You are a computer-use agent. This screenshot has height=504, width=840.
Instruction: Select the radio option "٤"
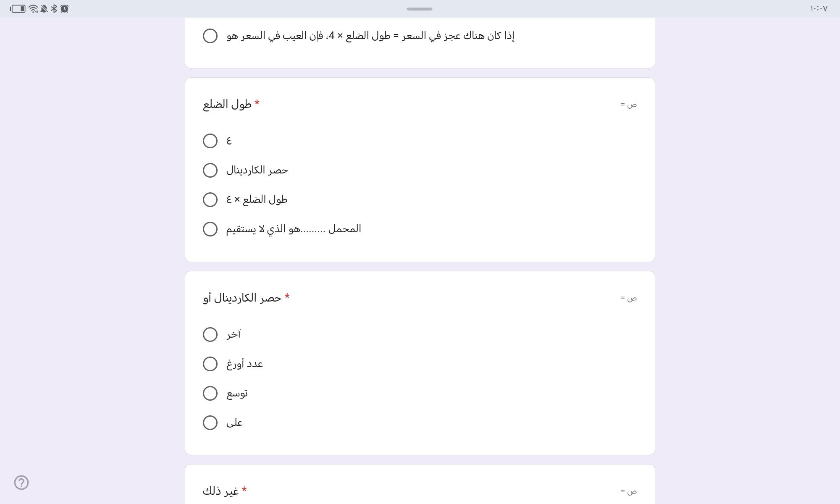[210, 141]
